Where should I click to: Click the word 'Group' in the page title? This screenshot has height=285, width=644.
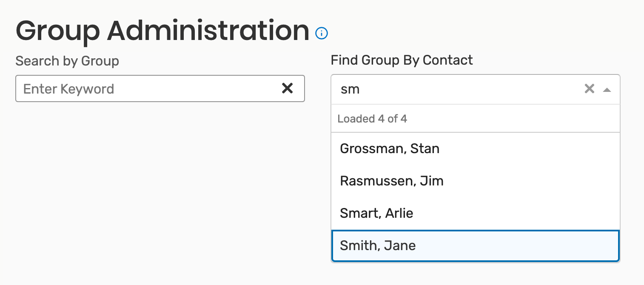[x=57, y=31]
